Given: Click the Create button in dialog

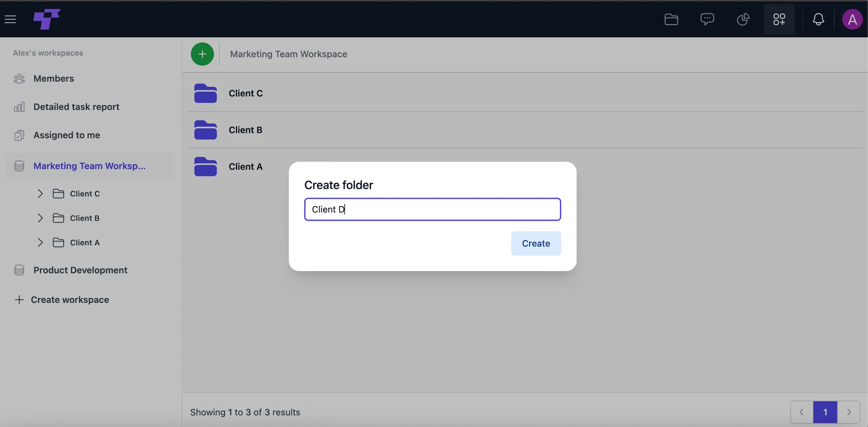Looking at the screenshot, I should click(x=536, y=243).
